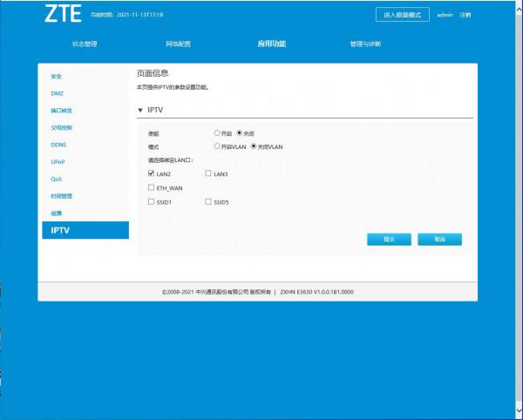Viewport: 523px width, 420px height.
Task: Go to the DDNS sidebar page
Action: click(58, 145)
